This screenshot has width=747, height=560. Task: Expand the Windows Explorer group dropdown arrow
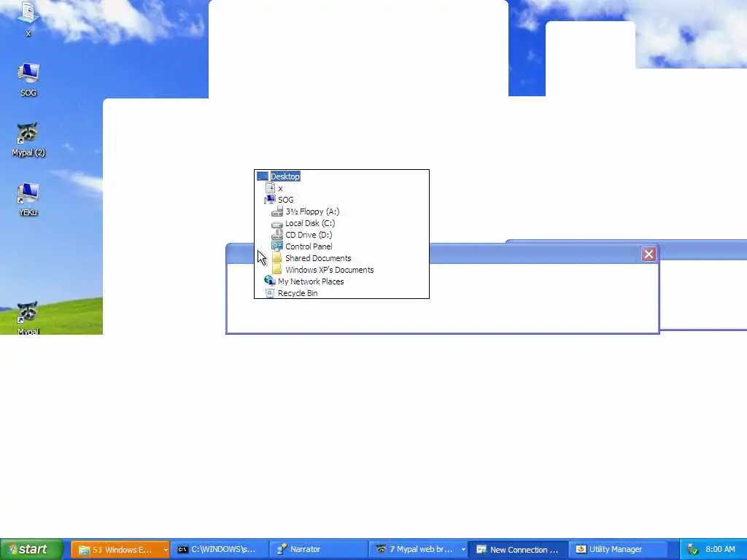[x=166, y=550]
